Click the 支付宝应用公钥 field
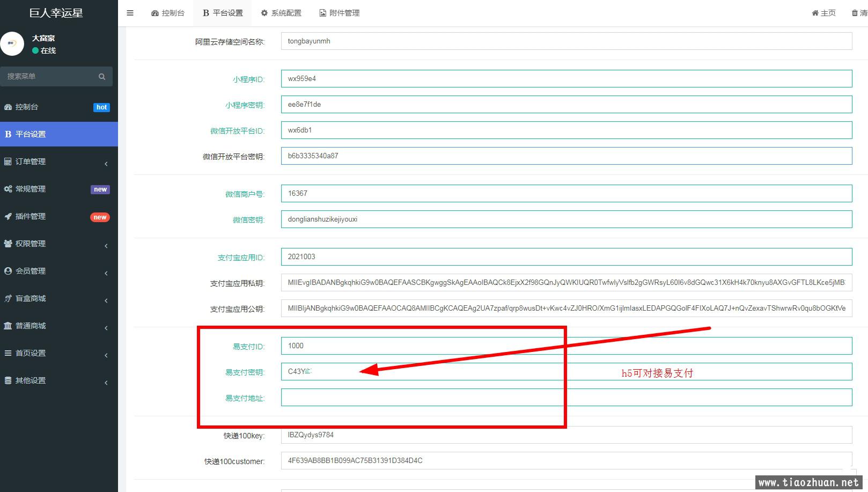 (x=567, y=309)
